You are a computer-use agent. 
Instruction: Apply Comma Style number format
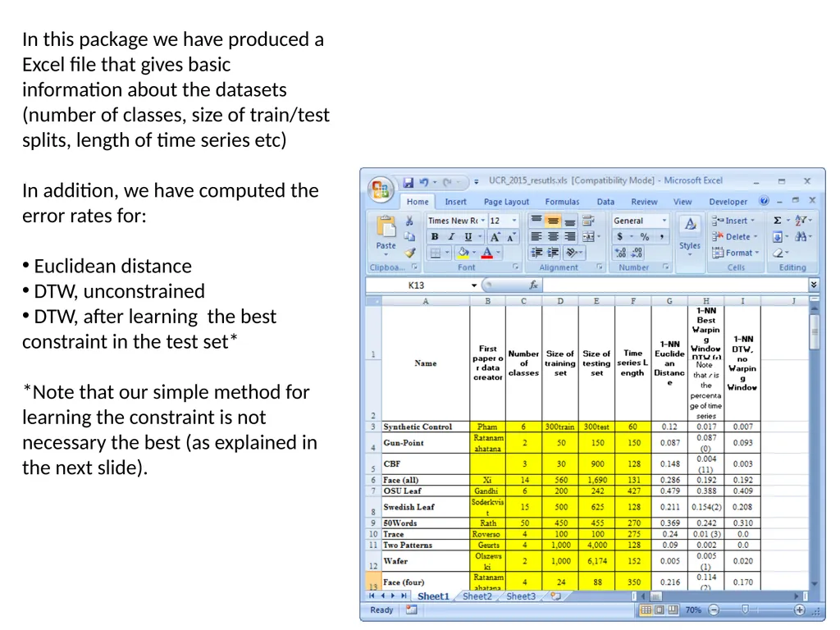pos(662,236)
